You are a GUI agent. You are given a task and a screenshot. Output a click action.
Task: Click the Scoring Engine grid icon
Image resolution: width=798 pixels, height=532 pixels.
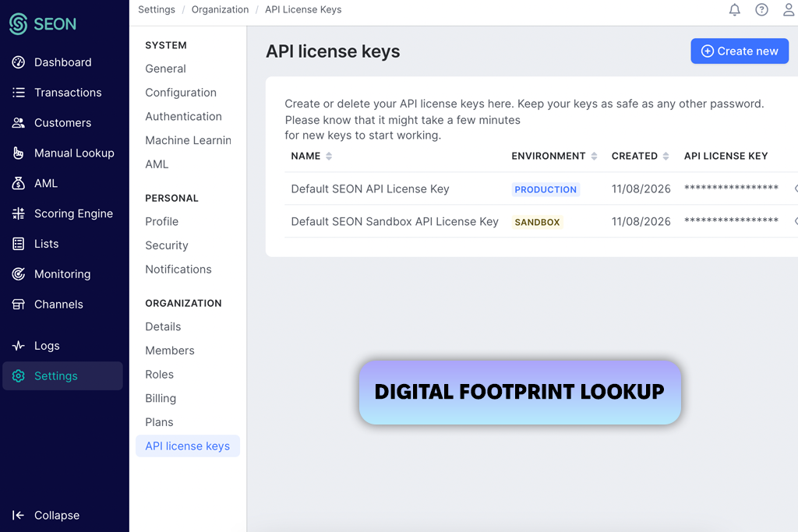click(19, 213)
